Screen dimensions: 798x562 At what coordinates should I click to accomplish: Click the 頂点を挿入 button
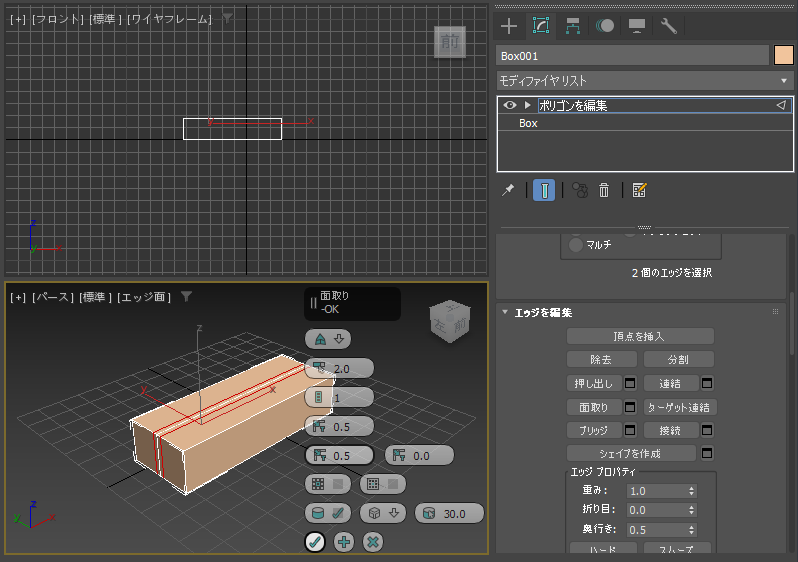[x=640, y=336]
